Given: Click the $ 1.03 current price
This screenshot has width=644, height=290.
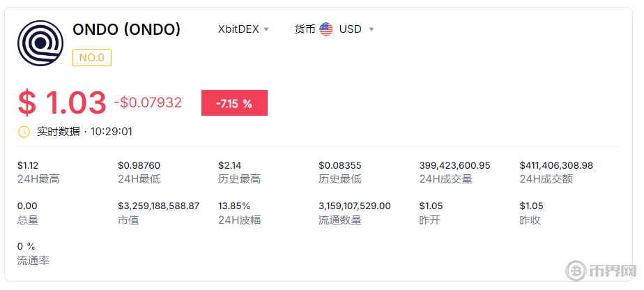Looking at the screenshot, I should (62, 103).
